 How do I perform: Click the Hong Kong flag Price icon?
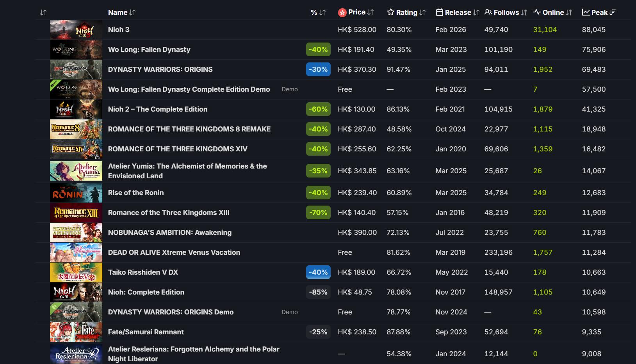click(x=342, y=12)
